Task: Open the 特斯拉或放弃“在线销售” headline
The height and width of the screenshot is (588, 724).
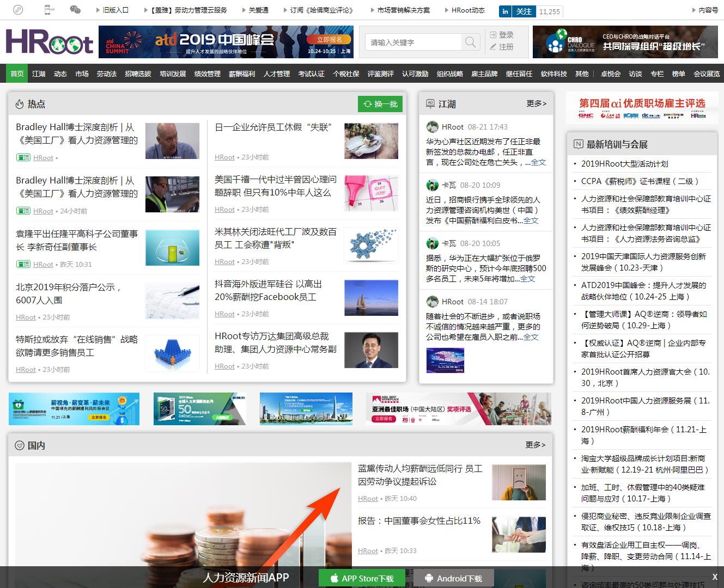Action: coord(77,346)
